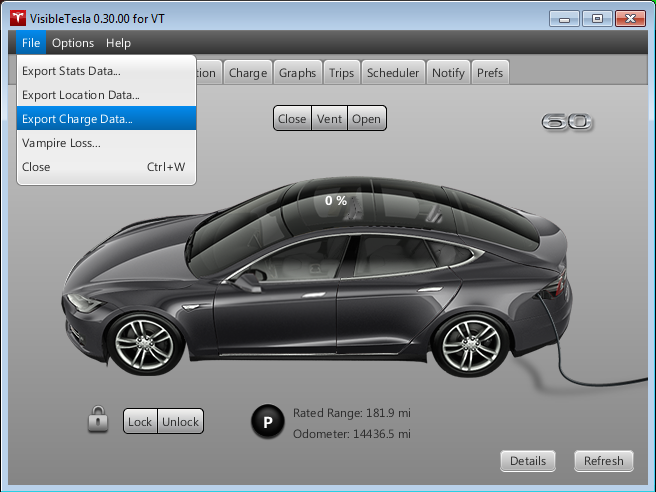Click the Rated Range reading

click(x=352, y=413)
